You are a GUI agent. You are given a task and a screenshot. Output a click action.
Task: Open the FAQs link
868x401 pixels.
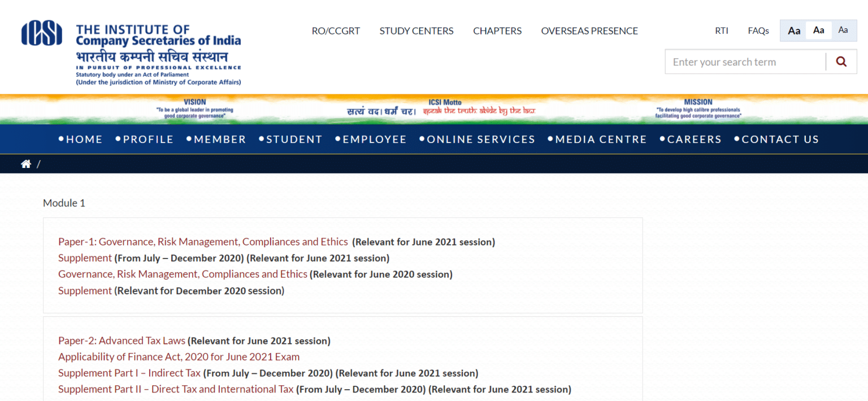click(758, 31)
